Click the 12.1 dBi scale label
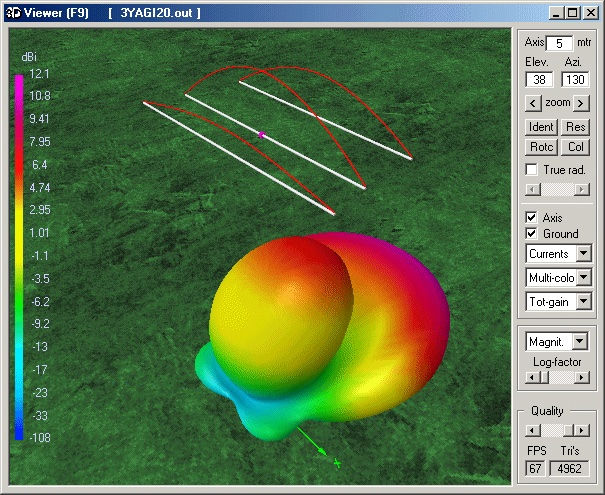 point(39,73)
